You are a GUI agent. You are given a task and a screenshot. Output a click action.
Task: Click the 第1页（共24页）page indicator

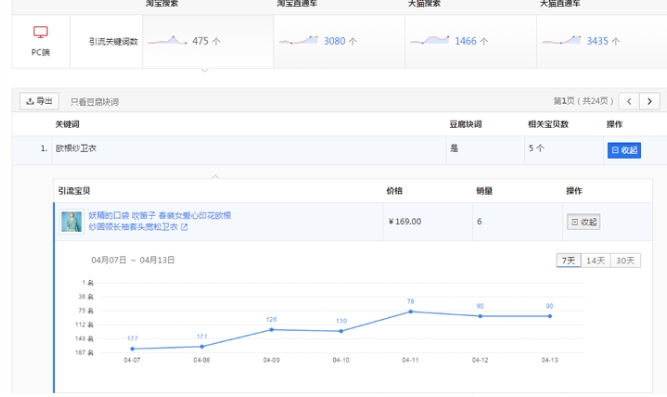click(583, 101)
